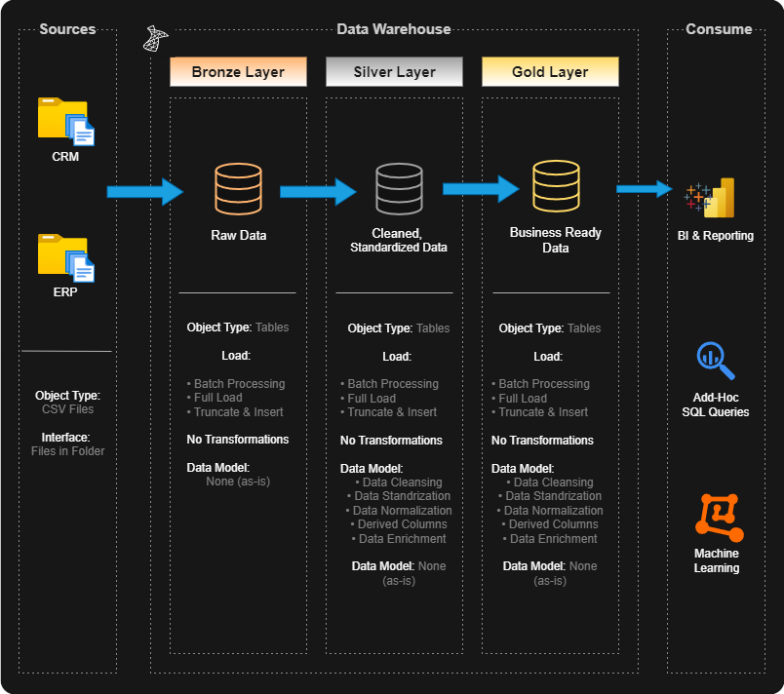Select the gray Silver database icon

tap(399, 188)
